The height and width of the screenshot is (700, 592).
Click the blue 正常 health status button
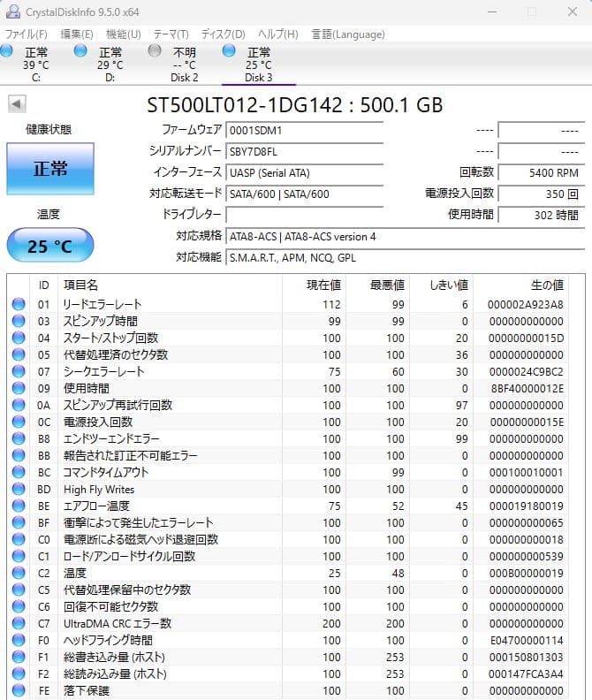pos(50,169)
